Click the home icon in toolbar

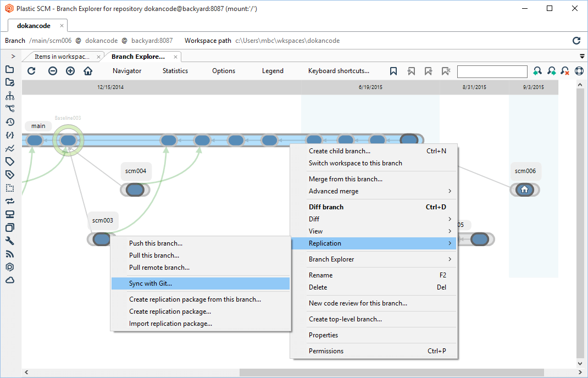pyautogui.click(x=88, y=71)
